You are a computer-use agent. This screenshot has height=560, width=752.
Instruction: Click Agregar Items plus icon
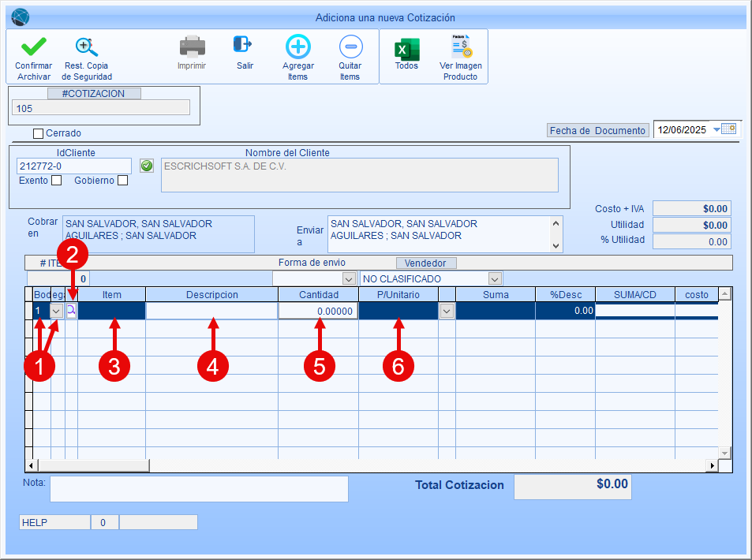297,47
